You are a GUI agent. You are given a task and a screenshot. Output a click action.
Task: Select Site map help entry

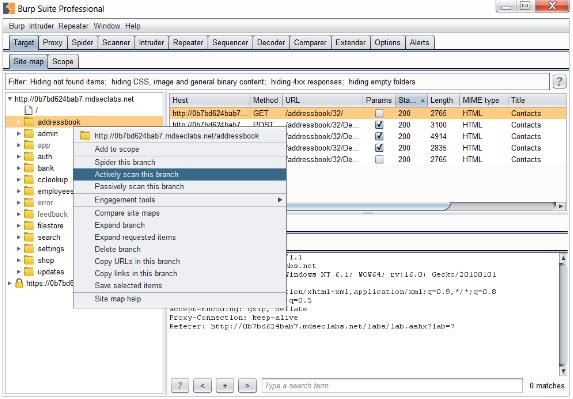coord(180,299)
